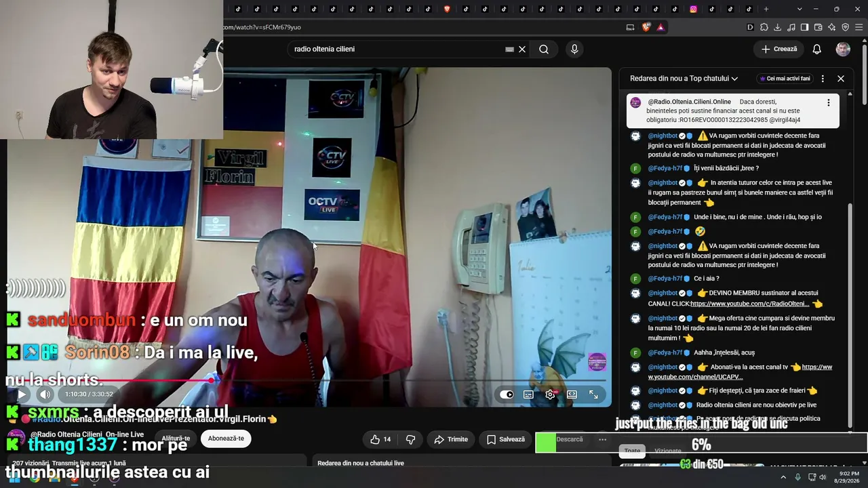Enter fullscreen video mode
This screenshot has width=868, height=488.
click(593, 394)
